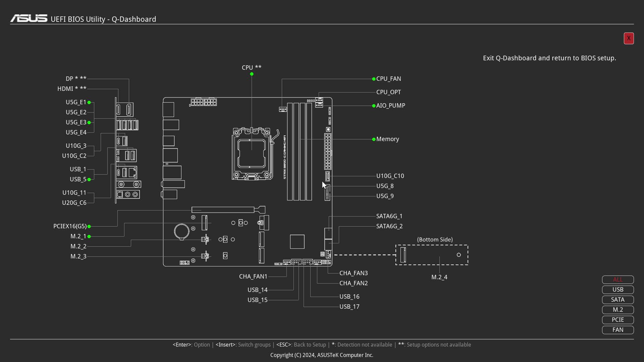Click the 8-pin CPU power connectors graphic
644x362 pixels.
[x=203, y=102]
